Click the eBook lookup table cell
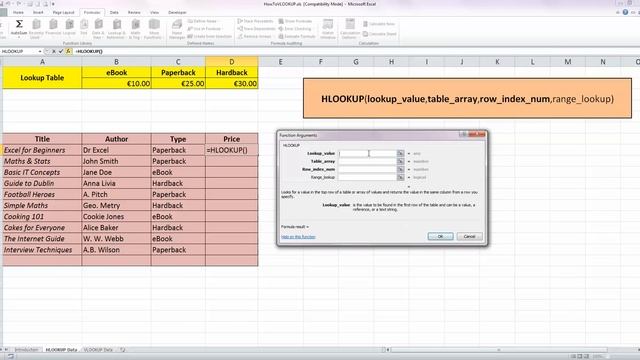The image size is (640, 360). click(x=116, y=72)
